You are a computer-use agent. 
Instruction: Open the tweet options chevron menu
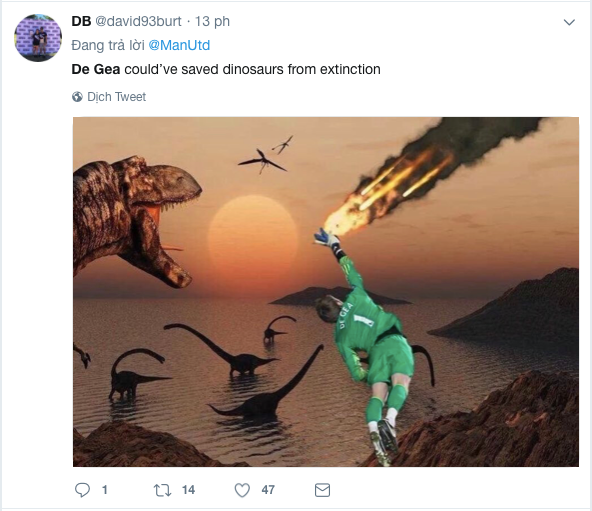(x=569, y=22)
